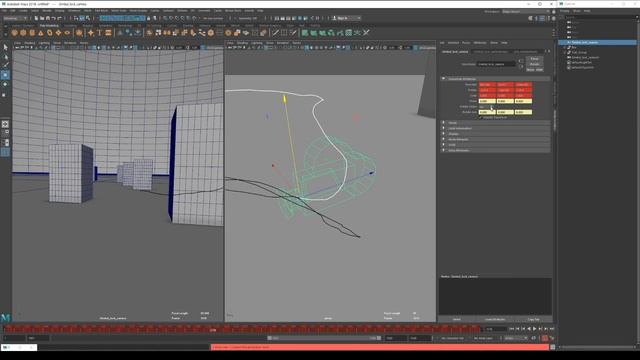Switch to four-view layout in toolbox

(x=5, y=133)
